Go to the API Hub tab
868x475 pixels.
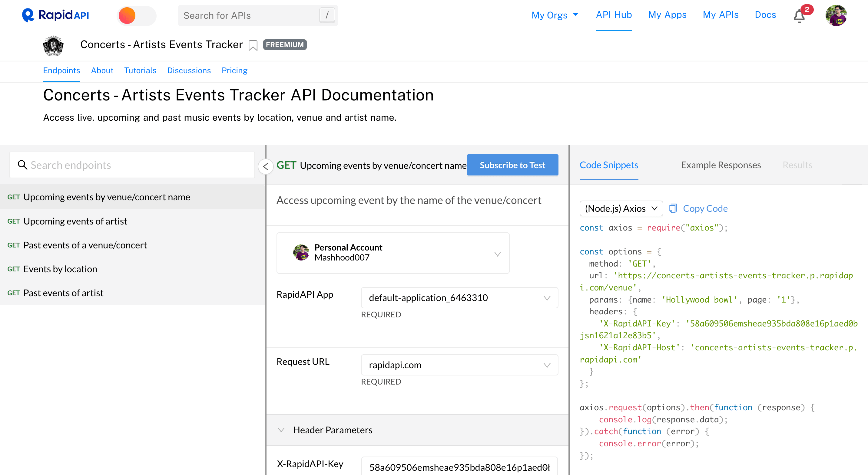(614, 15)
